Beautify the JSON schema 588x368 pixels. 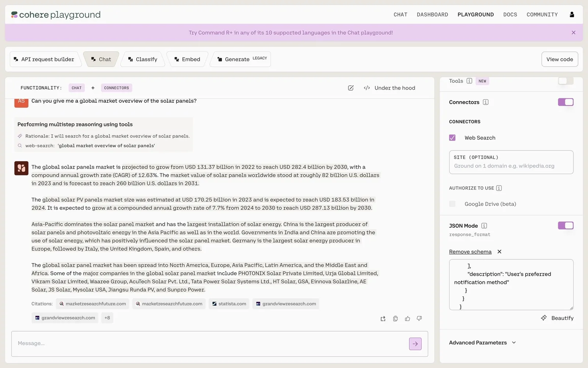[557, 318]
